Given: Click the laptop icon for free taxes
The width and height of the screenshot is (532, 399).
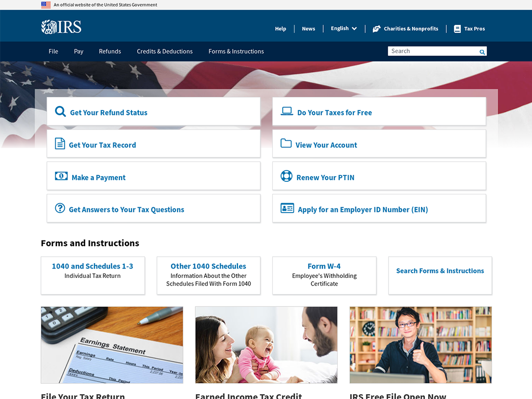Looking at the screenshot, I should (x=287, y=111).
